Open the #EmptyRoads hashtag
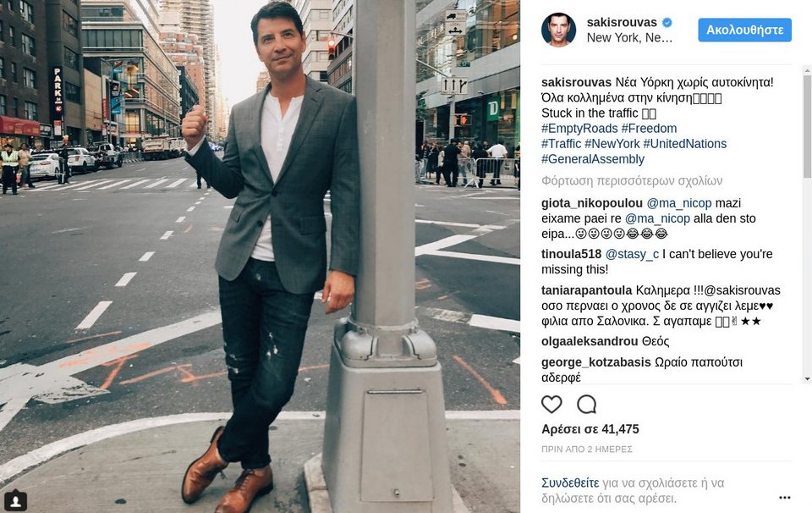This screenshot has width=812, height=513. [x=579, y=129]
